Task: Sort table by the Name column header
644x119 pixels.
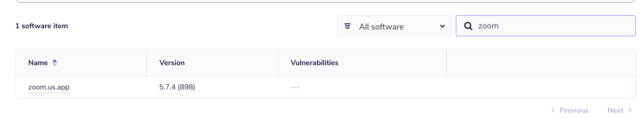Action: [x=38, y=63]
